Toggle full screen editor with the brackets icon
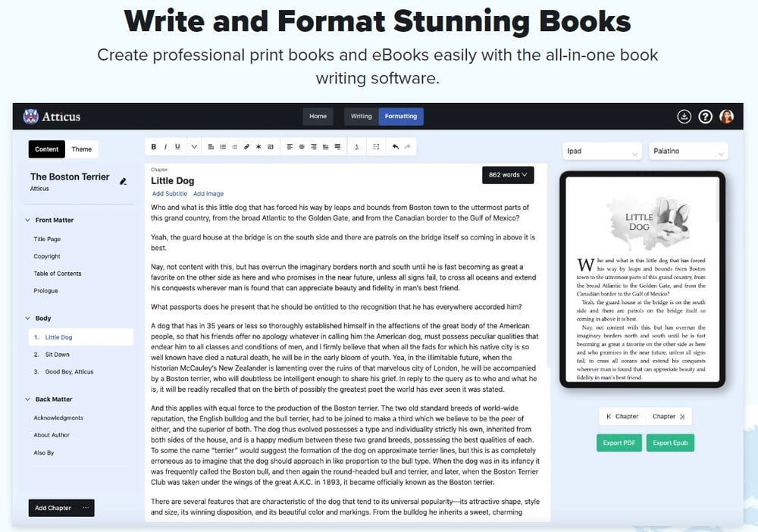This screenshot has height=532, width=758. [376, 147]
